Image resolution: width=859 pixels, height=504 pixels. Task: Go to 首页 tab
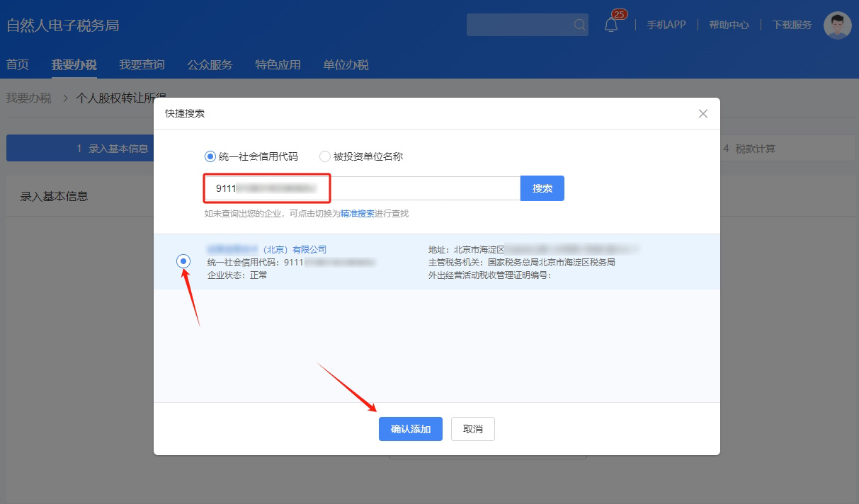click(x=18, y=65)
